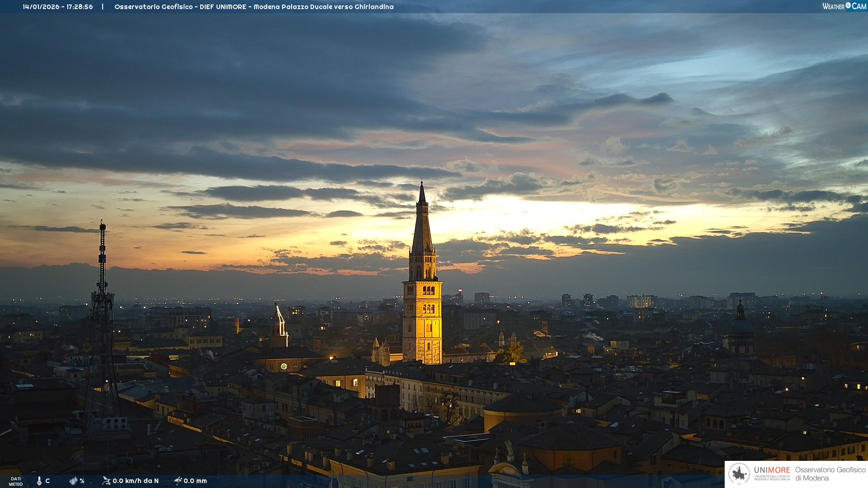This screenshot has width=868, height=488.
Task: Click the humidity percent value
Action: pos(82,481)
